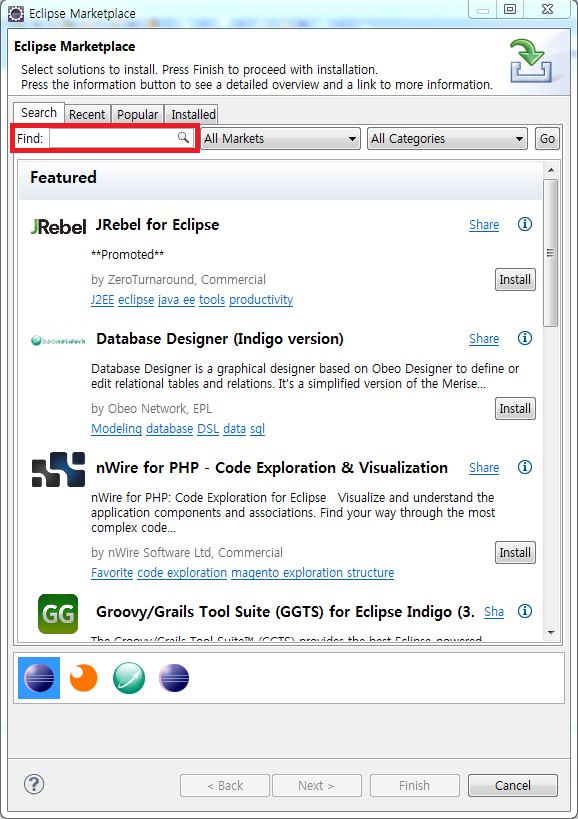Open info for Groovy/Grails Tool Suite
Image resolution: width=578 pixels, height=819 pixels.
tap(525, 611)
